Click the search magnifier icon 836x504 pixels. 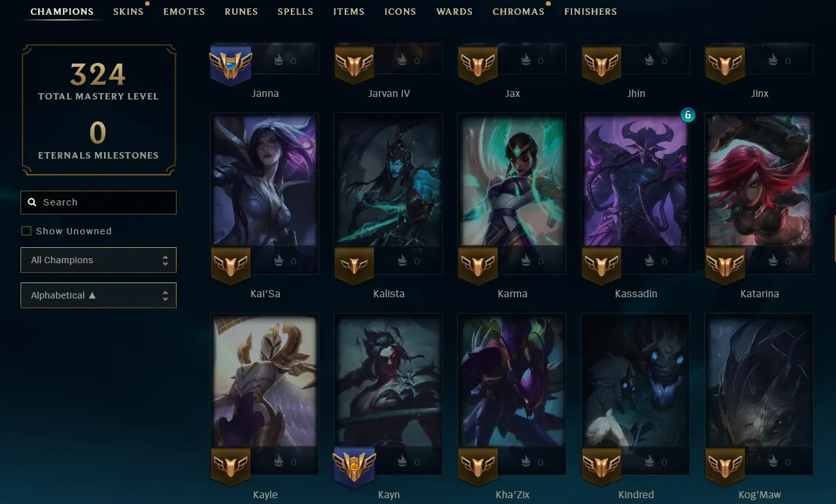coord(32,202)
